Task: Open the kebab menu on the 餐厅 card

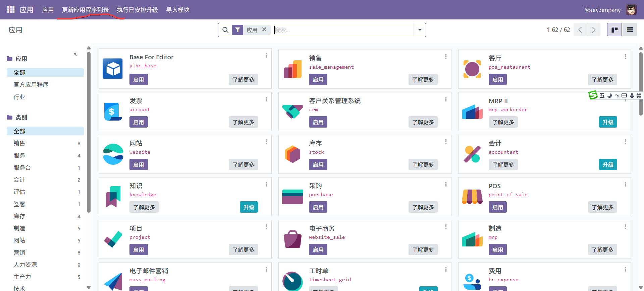Action: (625, 57)
